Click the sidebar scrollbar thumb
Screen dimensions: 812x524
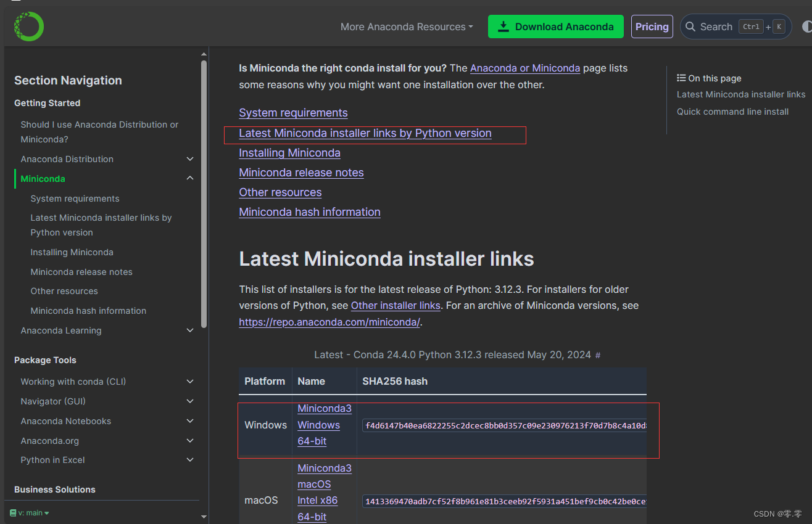(x=204, y=194)
